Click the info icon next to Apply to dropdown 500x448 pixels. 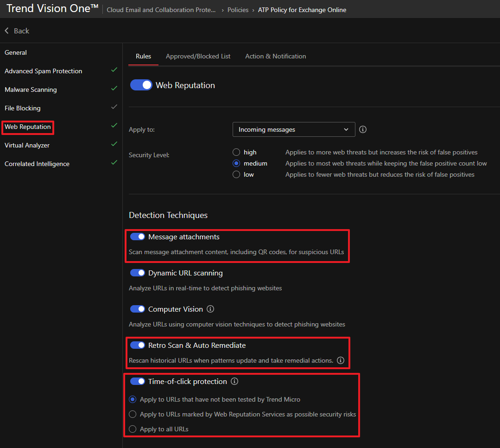coord(363,129)
